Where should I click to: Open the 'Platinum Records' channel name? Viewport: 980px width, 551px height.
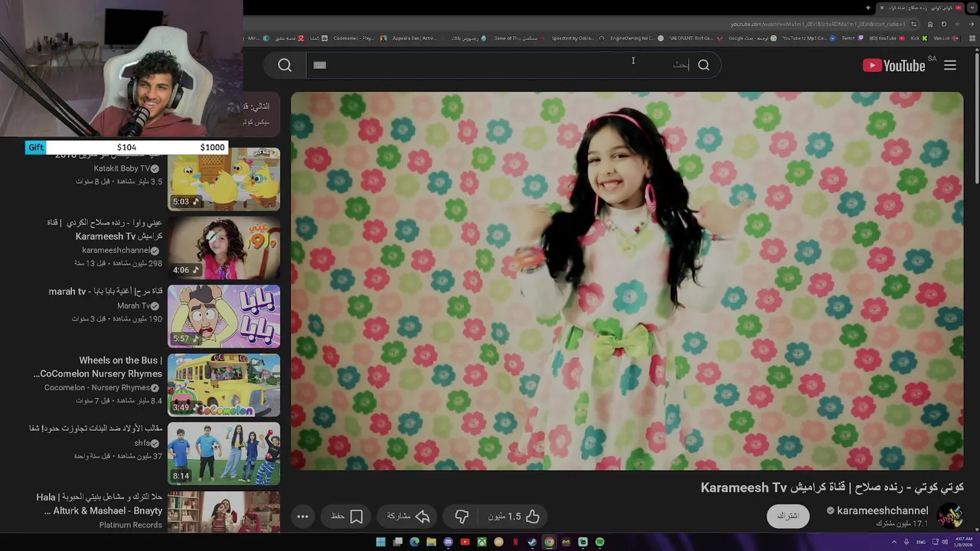130,525
